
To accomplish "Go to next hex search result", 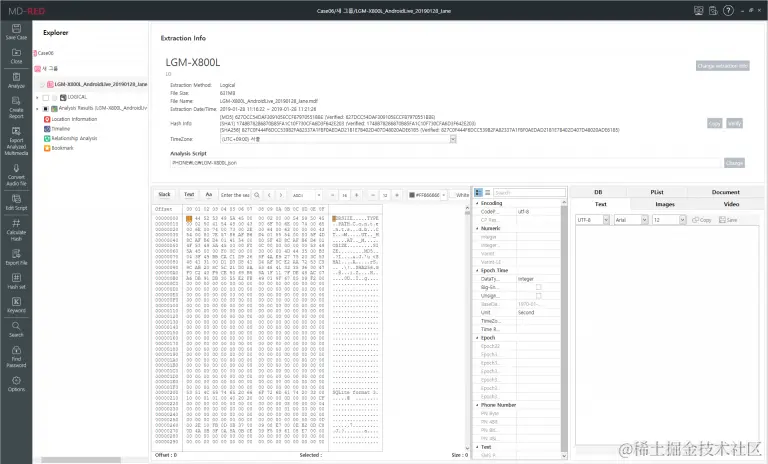I will [x=281, y=195].
